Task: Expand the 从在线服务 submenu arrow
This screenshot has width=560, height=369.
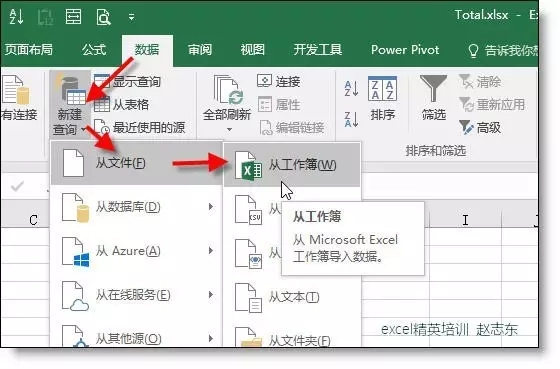Action: 211,295
